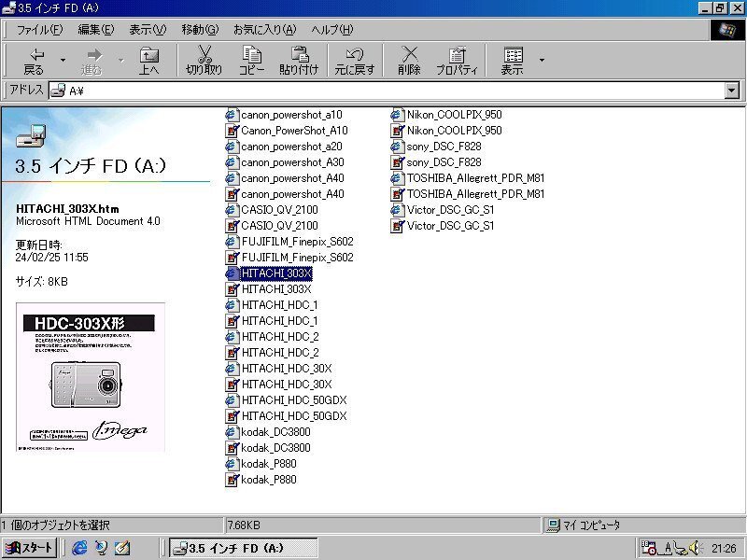Open Properties via the プロパティ toolbar icon
The height and width of the screenshot is (560, 747).
tap(457, 59)
